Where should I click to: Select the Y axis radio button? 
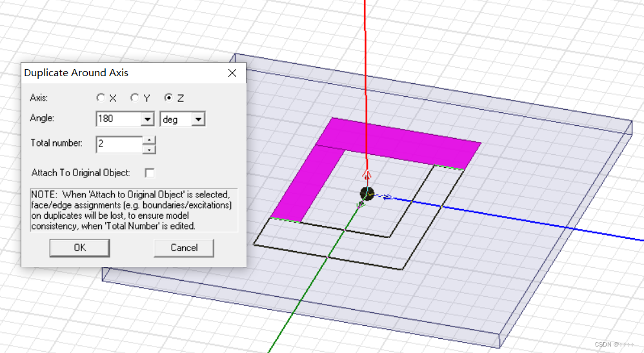point(134,98)
